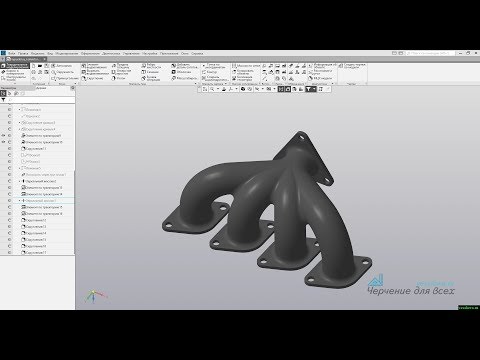
Task: Click the zoom magnifier icon in view toolbar
Action: [x=212, y=89]
